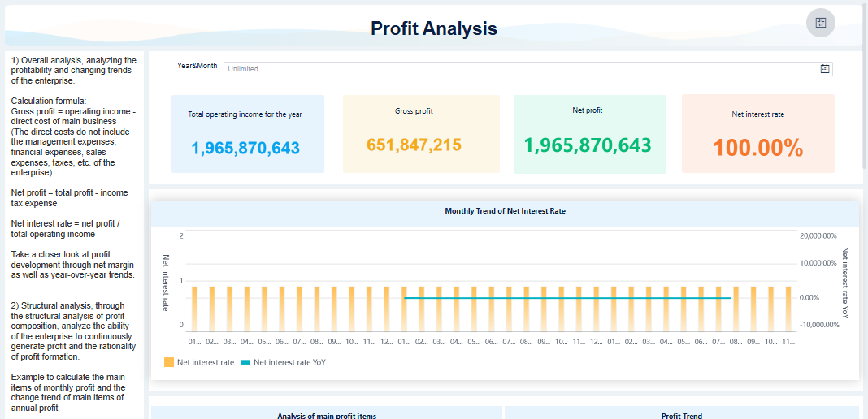
Task: Click the Year&Month filter label
Action: pyautogui.click(x=197, y=66)
